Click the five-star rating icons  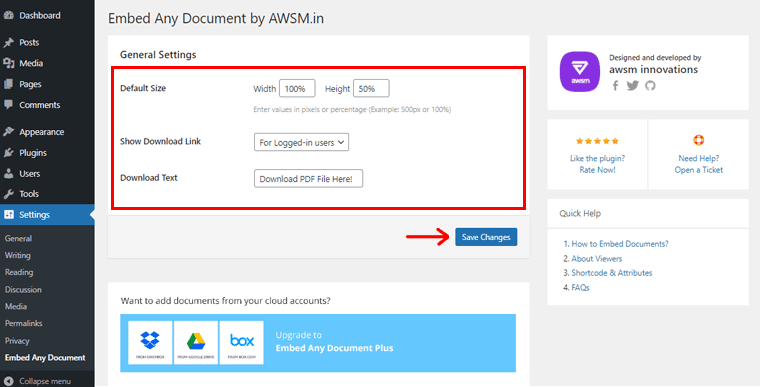point(597,141)
